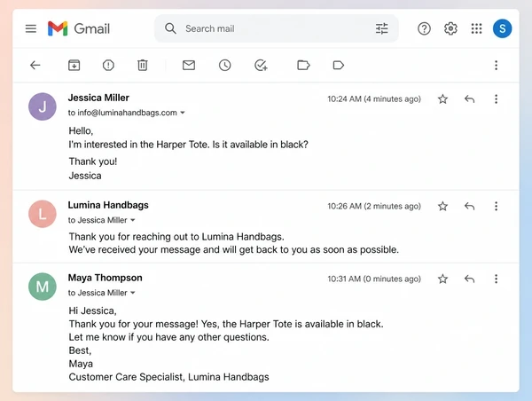Screen dimensions: 532x401
Task: Click the 'Hi Jessica,' greeting line
Action: (x=92, y=311)
